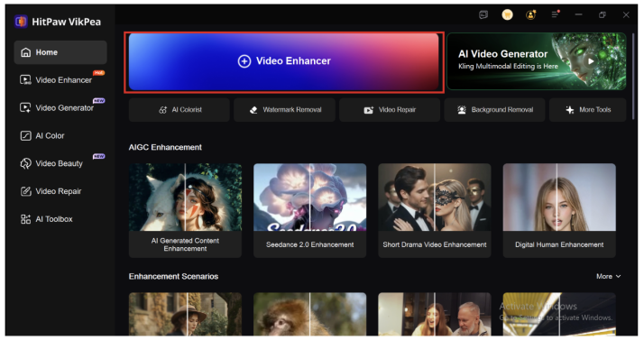
Task: Open More Tools
Action: tap(588, 110)
